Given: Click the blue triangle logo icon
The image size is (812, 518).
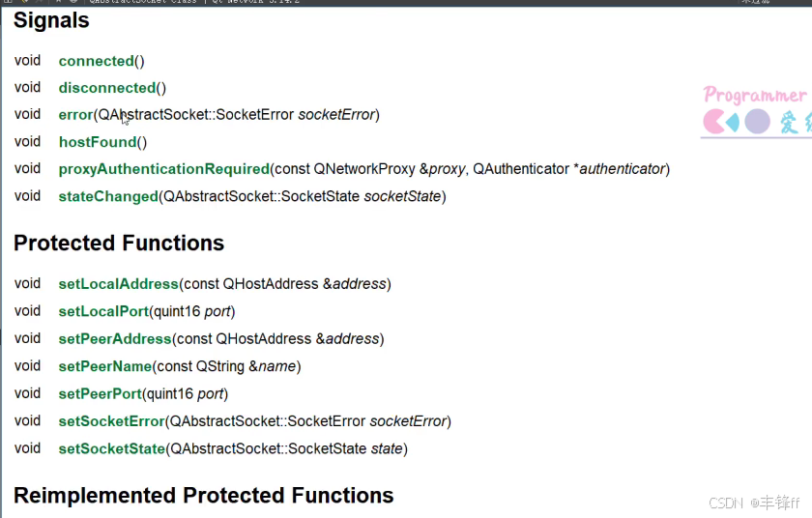Looking at the screenshot, I should pyautogui.click(x=733, y=122).
